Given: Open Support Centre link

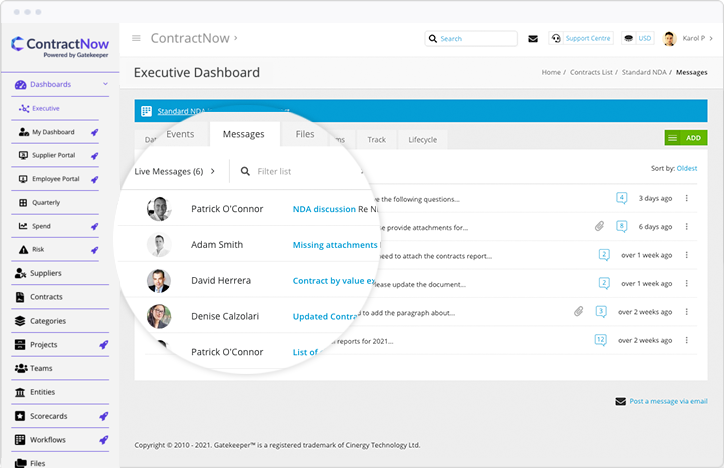Looking at the screenshot, I should (x=581, y=38).
